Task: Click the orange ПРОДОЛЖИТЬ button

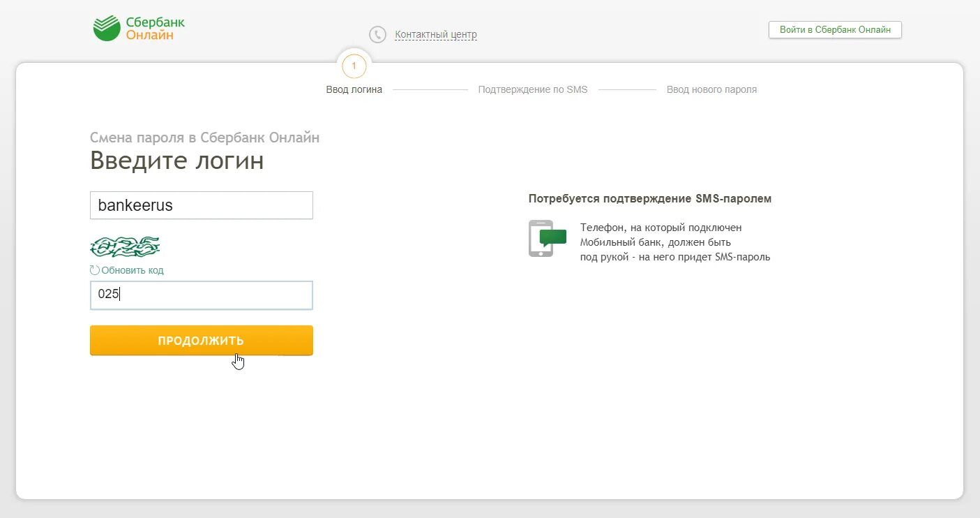Action: (202, 341)
